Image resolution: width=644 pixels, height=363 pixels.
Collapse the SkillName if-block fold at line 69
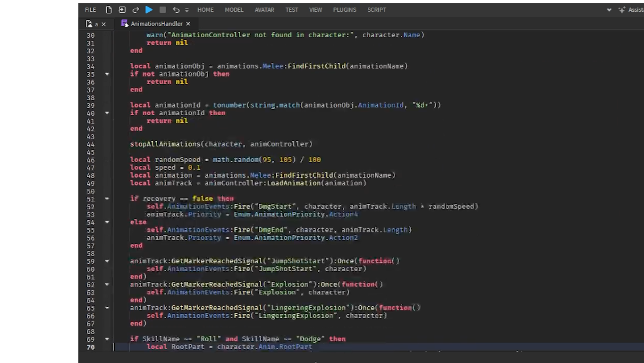(x=107, y=339)
